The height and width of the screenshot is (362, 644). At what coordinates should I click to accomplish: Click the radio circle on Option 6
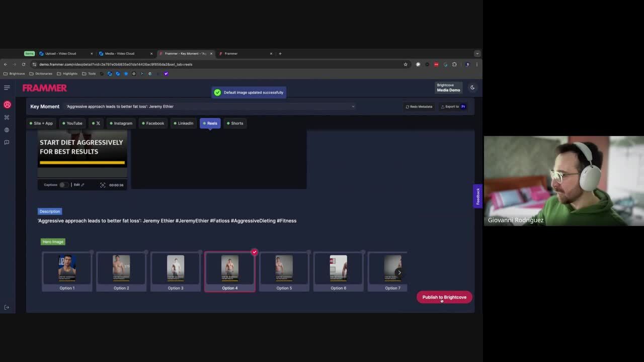pyautogui.click(x=363, y=252)
